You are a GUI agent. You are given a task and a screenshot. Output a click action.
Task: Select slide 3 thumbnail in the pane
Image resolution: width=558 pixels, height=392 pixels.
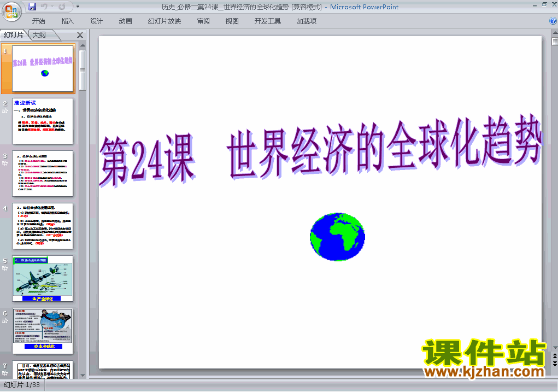coord(43,173)
